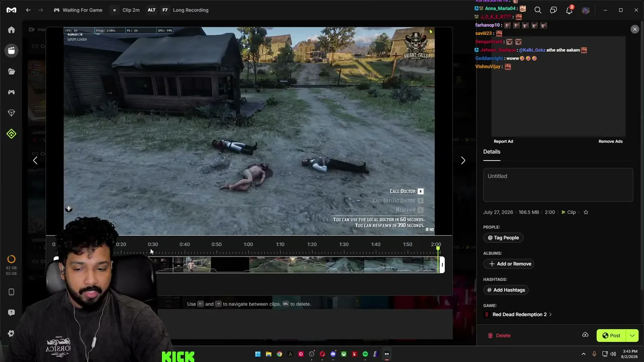Go back with the left arrow in the top bar
The image size is (644, 362).
[28, 10]
